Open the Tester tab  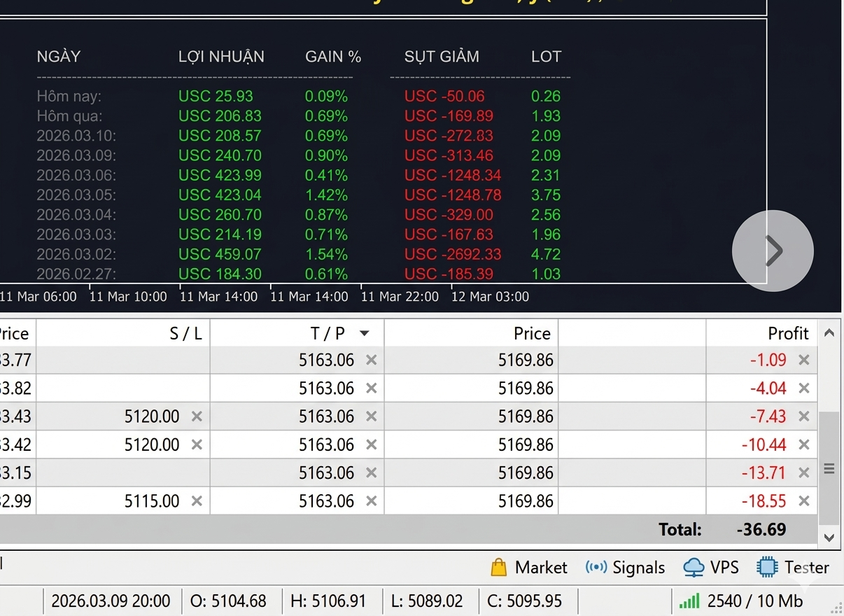tap(793, 567)
